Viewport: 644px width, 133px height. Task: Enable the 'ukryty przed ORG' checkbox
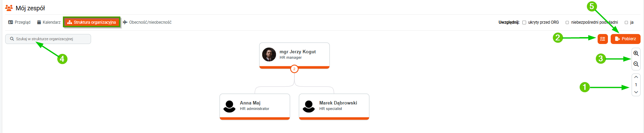click(x=524, y=22)
